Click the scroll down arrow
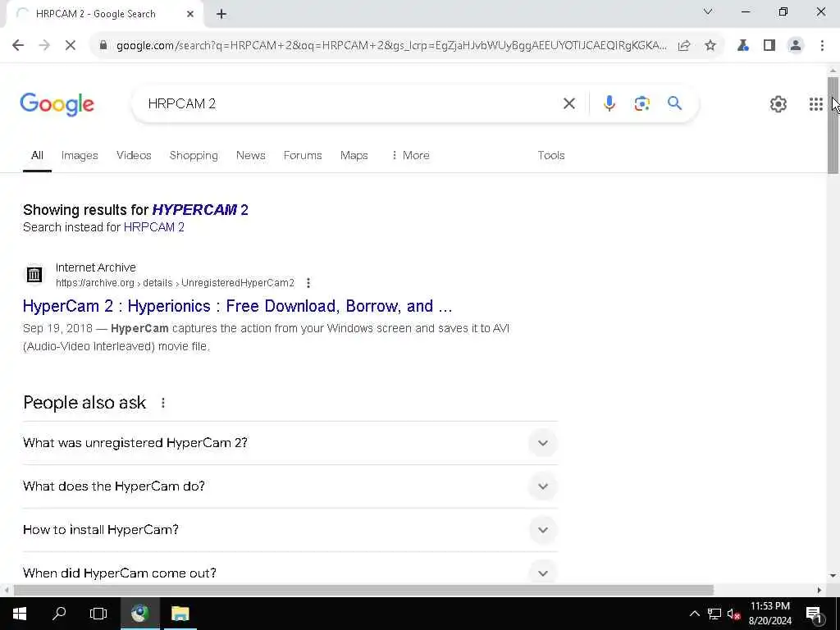 point(833,576)
